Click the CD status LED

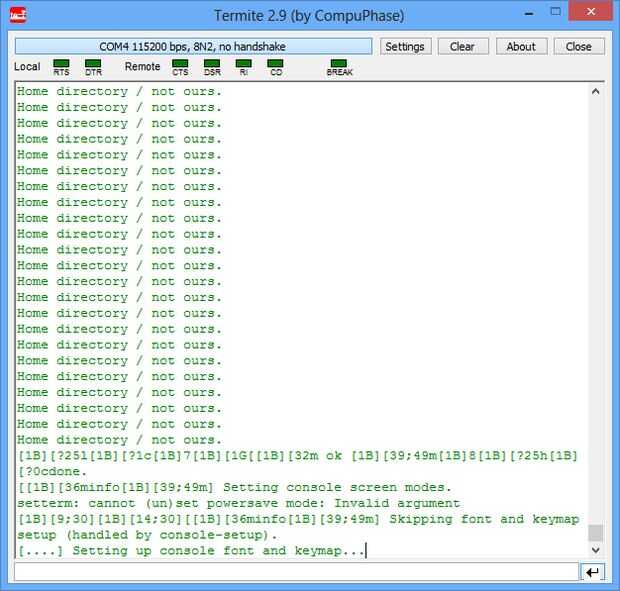275,63
